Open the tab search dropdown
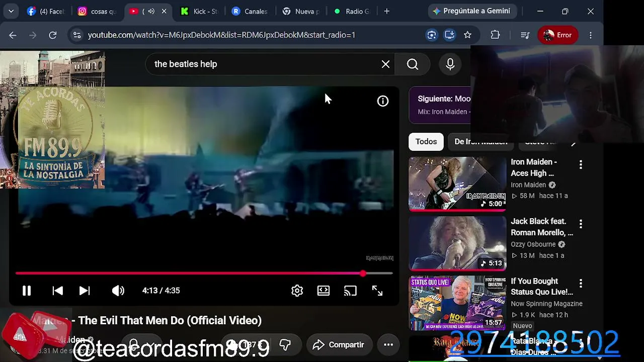Screen dimensions: 644x362 pyautogui.click(x=11, y=11)
